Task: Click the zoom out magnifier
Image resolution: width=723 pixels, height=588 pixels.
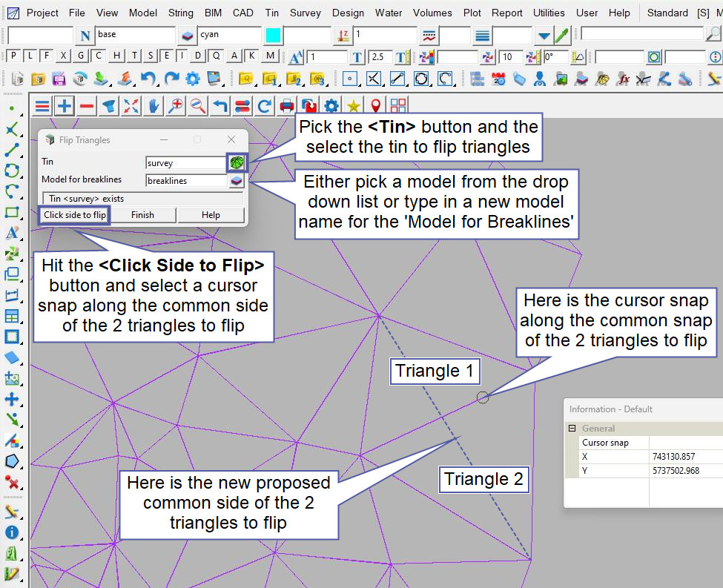Action: click(198, 107)
